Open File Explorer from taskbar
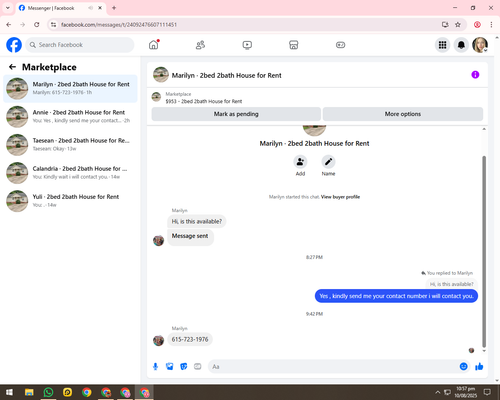The width and height of the screenshot is (500, 400). 29,392
